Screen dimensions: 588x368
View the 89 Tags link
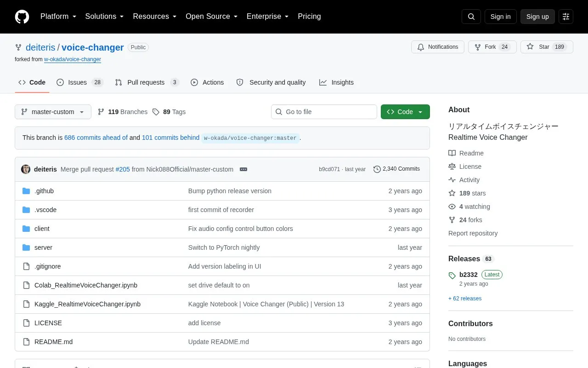click(169, 112)
